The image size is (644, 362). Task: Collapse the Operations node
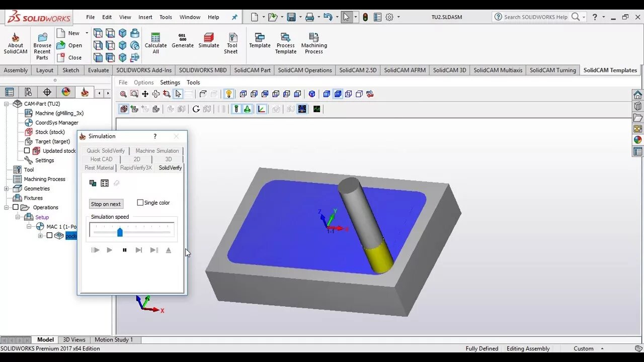pos(7,208)
